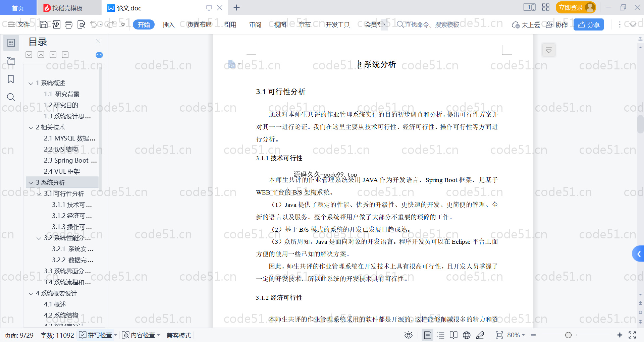Switch to web layout globe icon
Viewport: 644px width, 342px height.
pyautogui.click(x=467, y=335)
